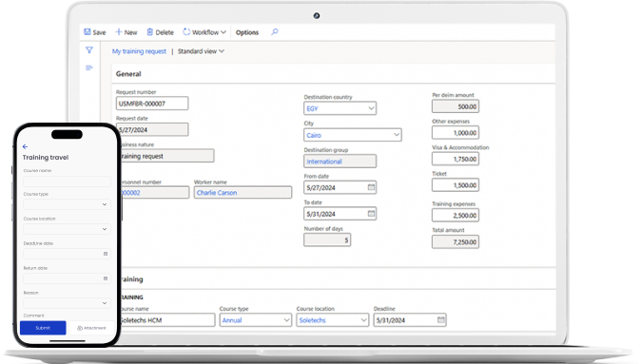This screenshot has width=639, height=364.
Task: Click the International destination group link
Action: pos(324,162)
